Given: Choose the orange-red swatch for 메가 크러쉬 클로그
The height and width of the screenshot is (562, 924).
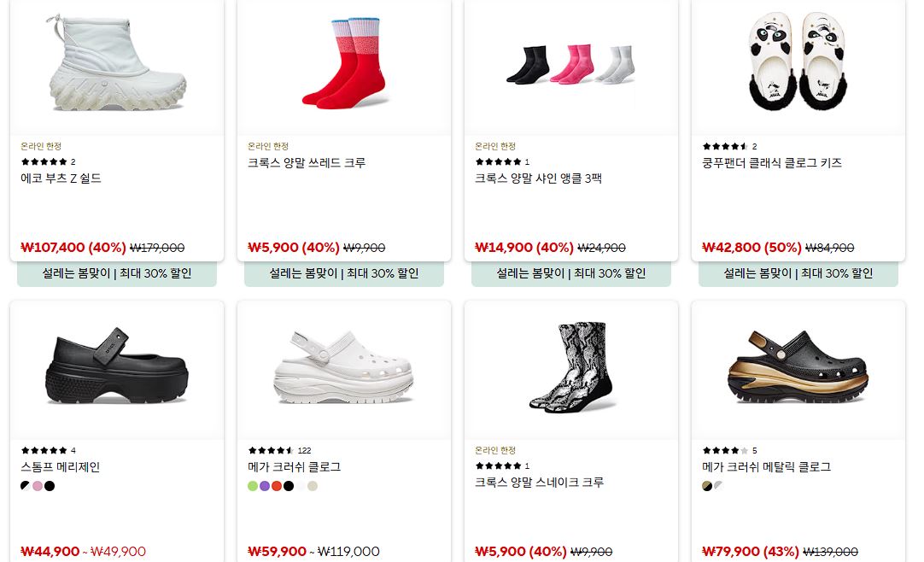Looking at the screenshot, I should click(x=277, y=486).
